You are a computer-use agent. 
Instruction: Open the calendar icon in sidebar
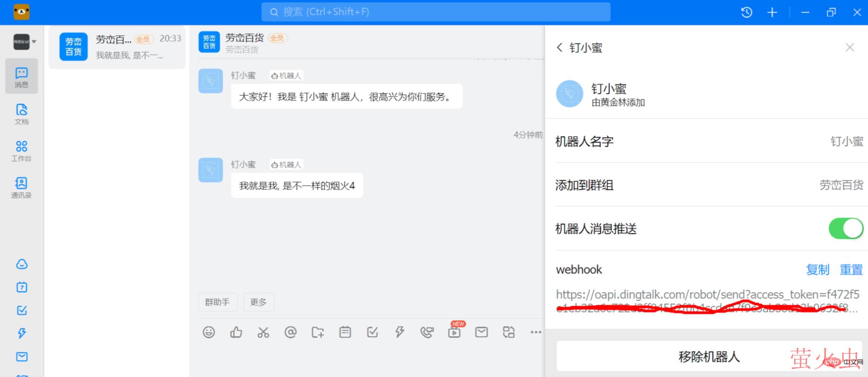pos(22,287)
